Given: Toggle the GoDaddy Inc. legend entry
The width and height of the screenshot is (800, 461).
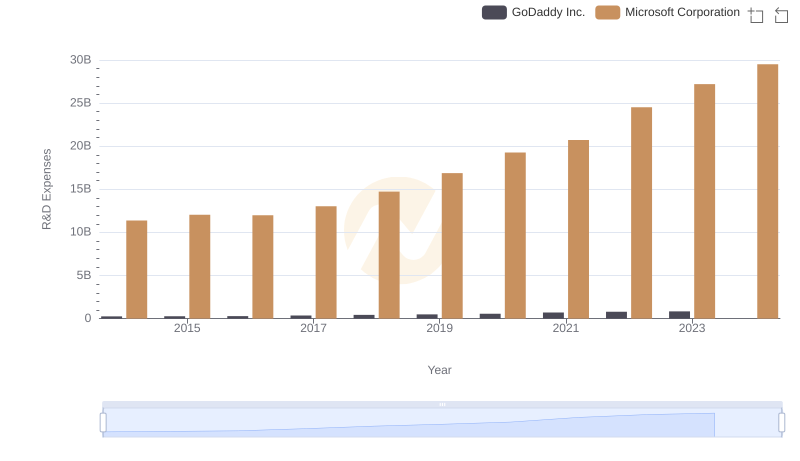Looking at the screenshot, I should (533, 12).
